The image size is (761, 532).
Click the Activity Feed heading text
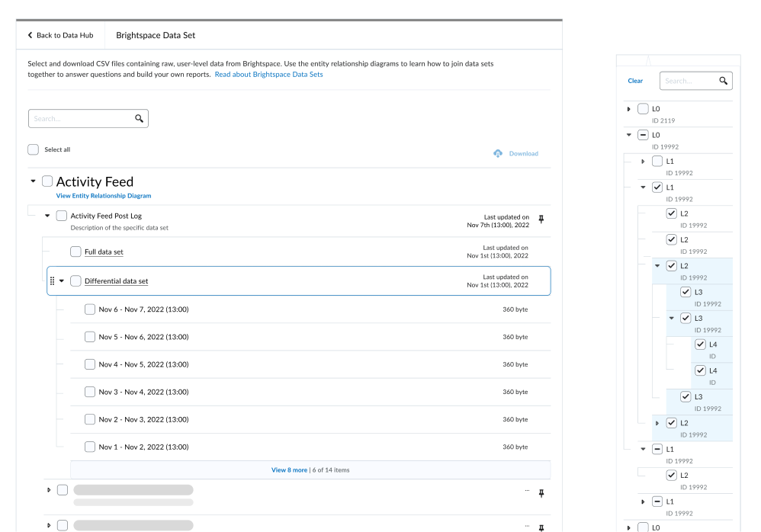click(x=95, y=182)
